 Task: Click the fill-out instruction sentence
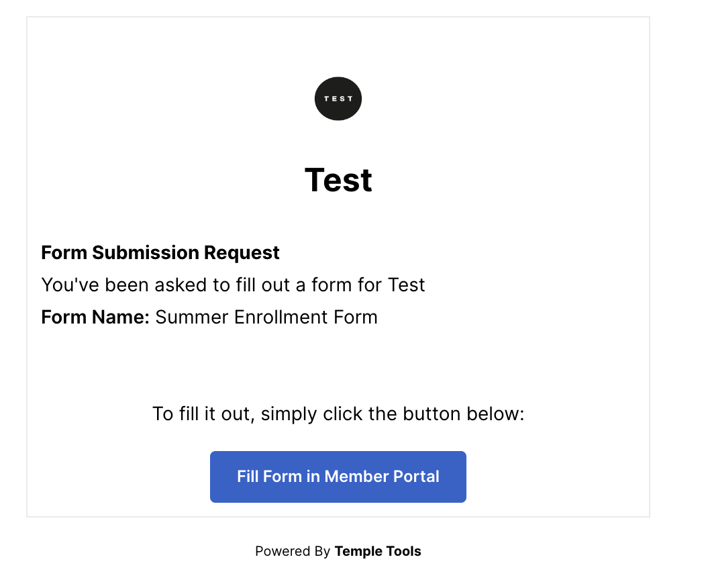tap(338, 413)
